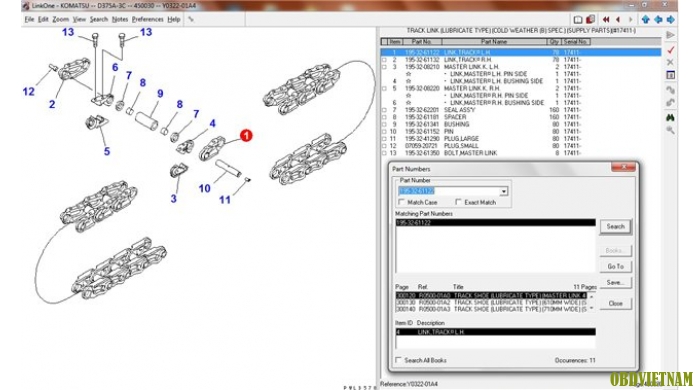Viewport: 700px width, 390px height.
Task: Click the red double-arrow rewind history icon
Action: tap(606, 20)
